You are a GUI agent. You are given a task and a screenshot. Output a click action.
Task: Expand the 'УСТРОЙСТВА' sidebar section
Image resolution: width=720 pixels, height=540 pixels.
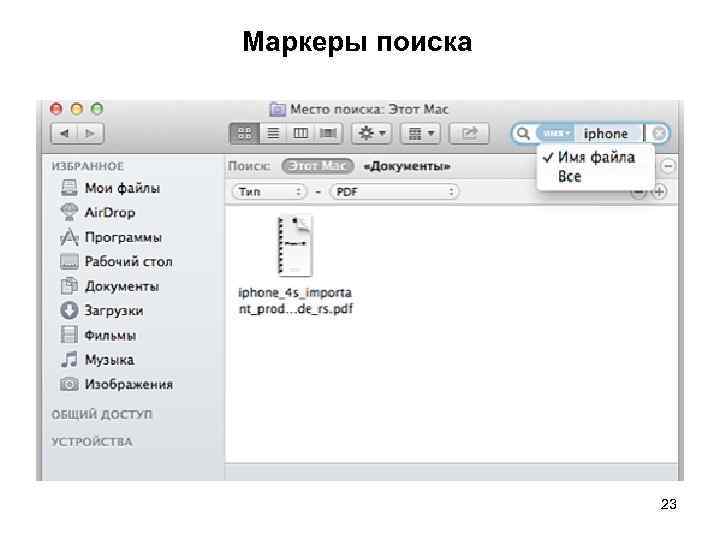point(92,442)
